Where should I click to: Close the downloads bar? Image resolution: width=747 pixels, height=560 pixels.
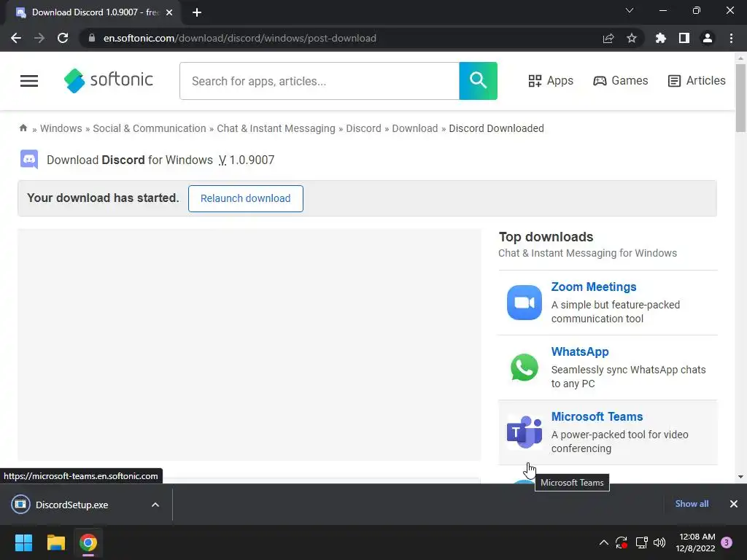pos(734,504)
